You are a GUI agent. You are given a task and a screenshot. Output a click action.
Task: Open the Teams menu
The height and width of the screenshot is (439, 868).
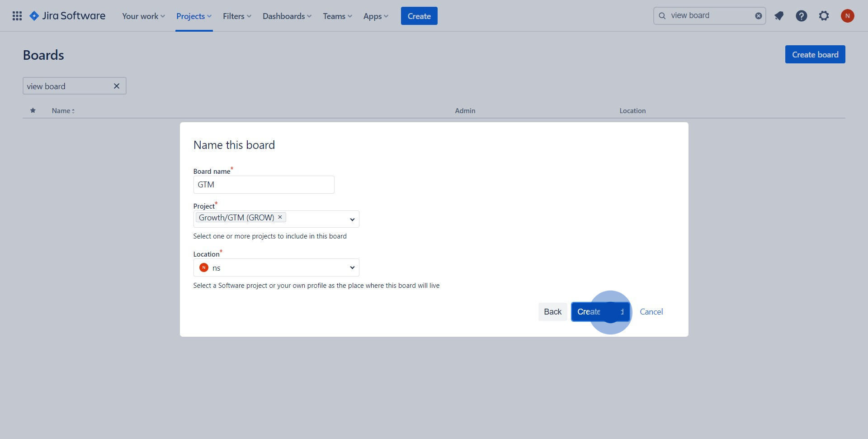[x=337, y=15]
